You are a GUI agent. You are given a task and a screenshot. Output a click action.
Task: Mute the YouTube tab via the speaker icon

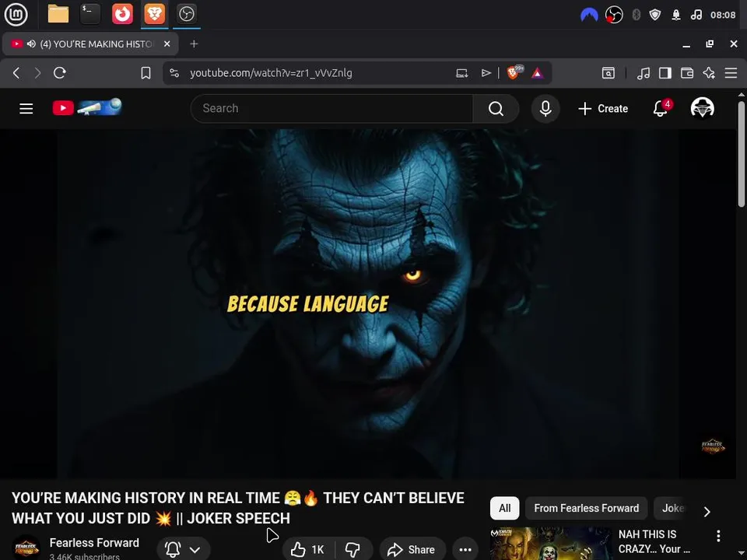31,44
